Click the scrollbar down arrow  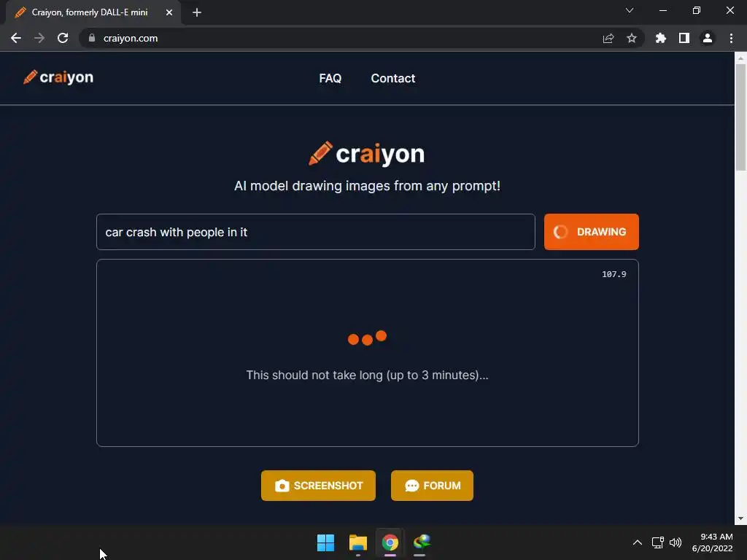tap(740, 518)
